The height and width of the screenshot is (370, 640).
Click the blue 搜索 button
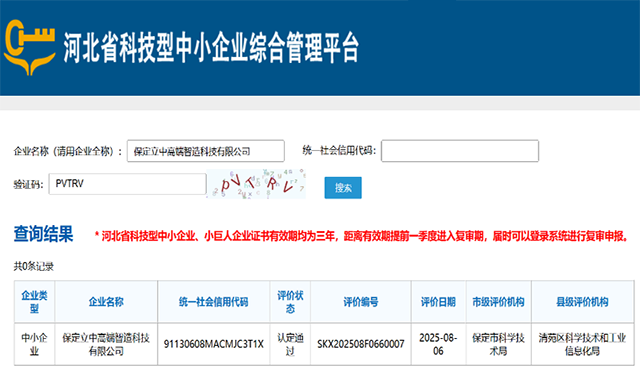pos(343,188)
